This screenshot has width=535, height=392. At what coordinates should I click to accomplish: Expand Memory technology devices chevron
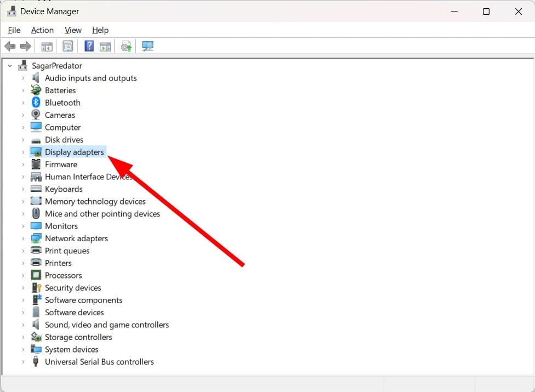[x=23, y=202]
